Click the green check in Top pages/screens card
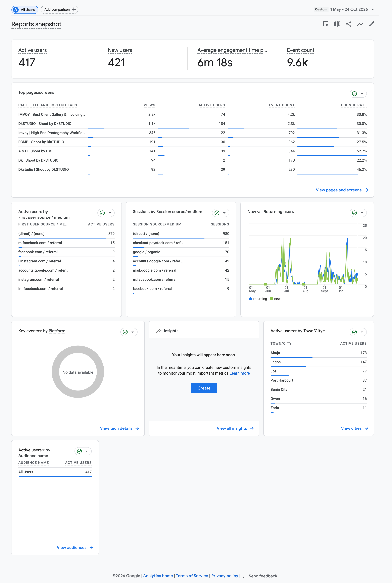 [354, 94]
